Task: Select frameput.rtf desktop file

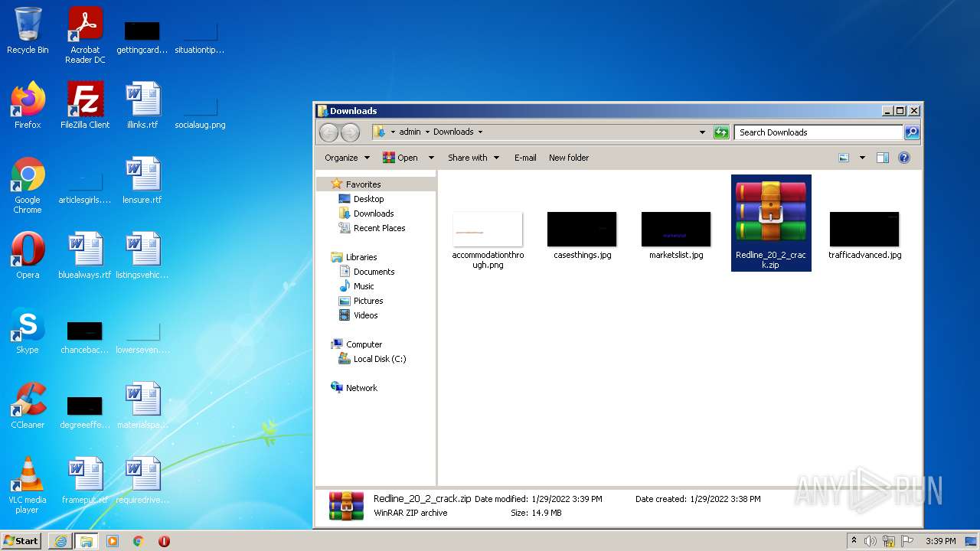Action: 85,481
